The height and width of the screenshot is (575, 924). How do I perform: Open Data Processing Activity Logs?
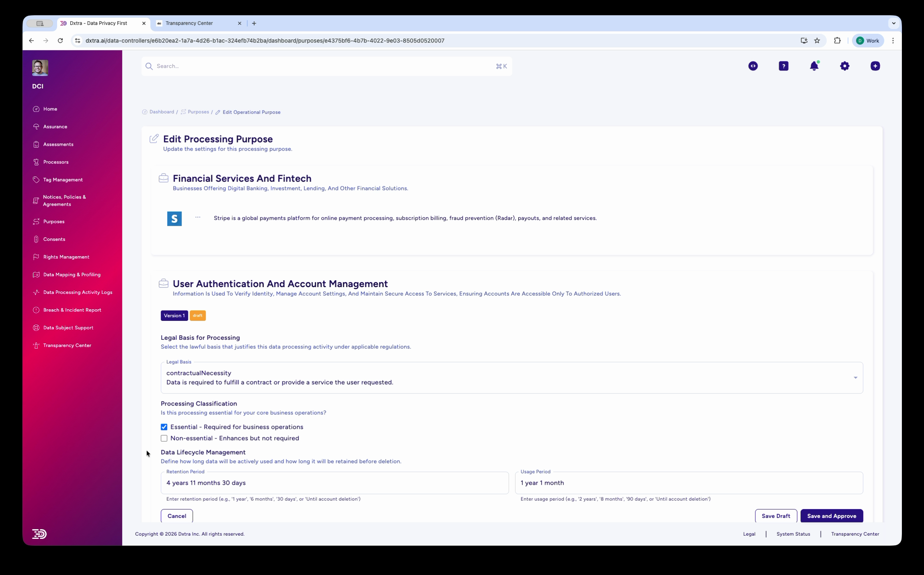pyautogui.click(x=78, y=292)
